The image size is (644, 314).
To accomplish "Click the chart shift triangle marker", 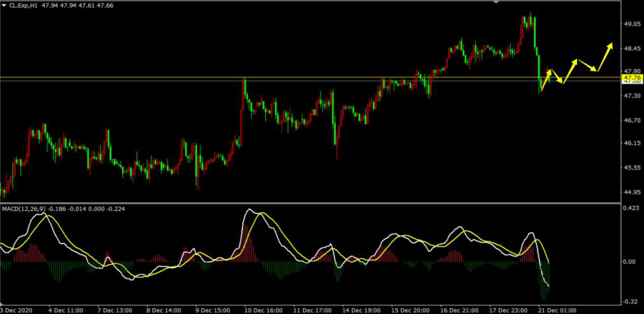I will (496, 2).
